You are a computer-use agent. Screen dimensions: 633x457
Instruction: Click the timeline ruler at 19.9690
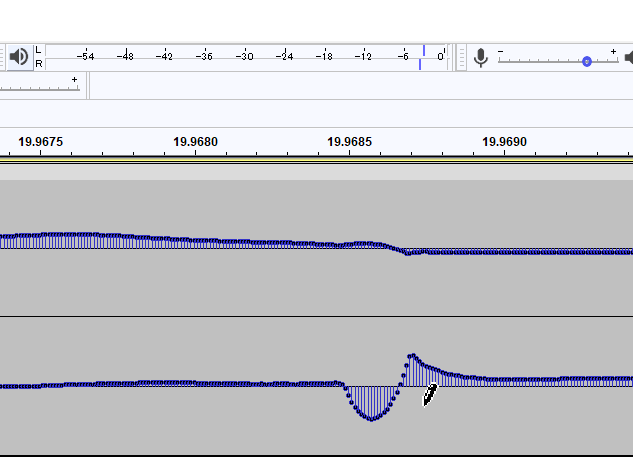coord(504,142)
